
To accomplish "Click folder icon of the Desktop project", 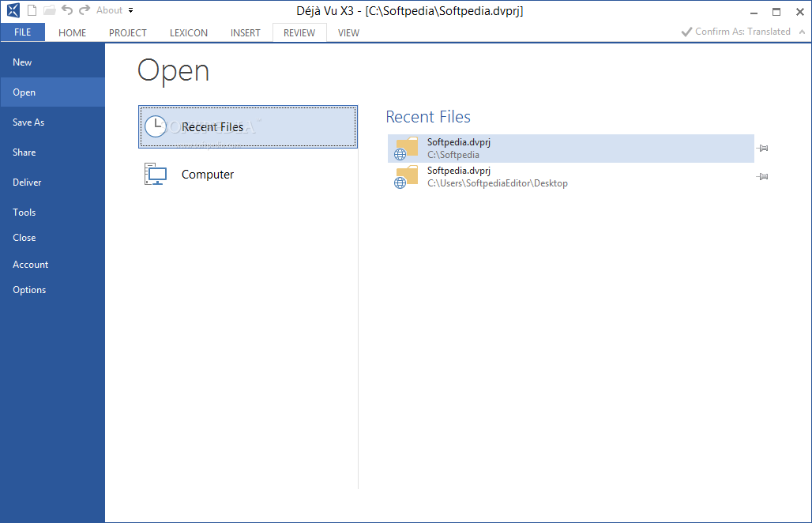I will [x=406, y=177].
